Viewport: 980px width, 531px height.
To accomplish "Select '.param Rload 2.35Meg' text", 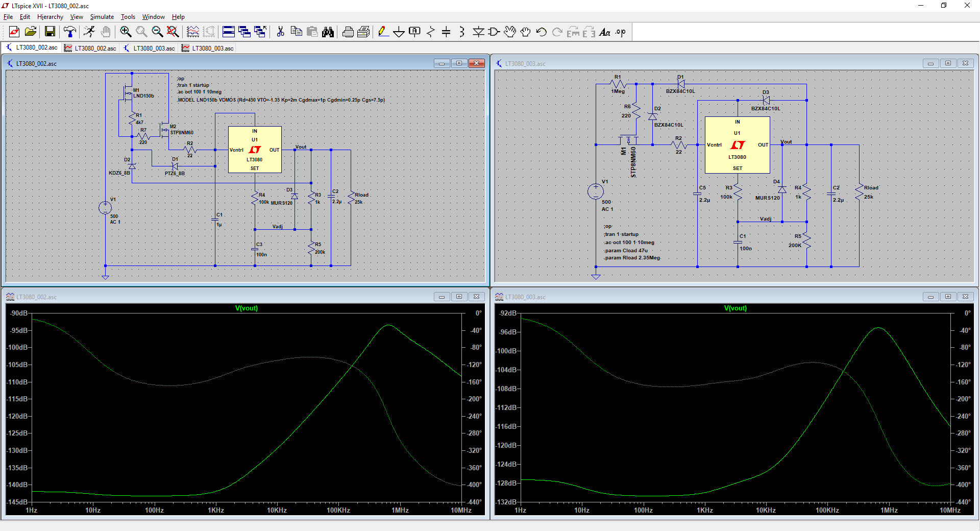I will click(x=632, y=258).
